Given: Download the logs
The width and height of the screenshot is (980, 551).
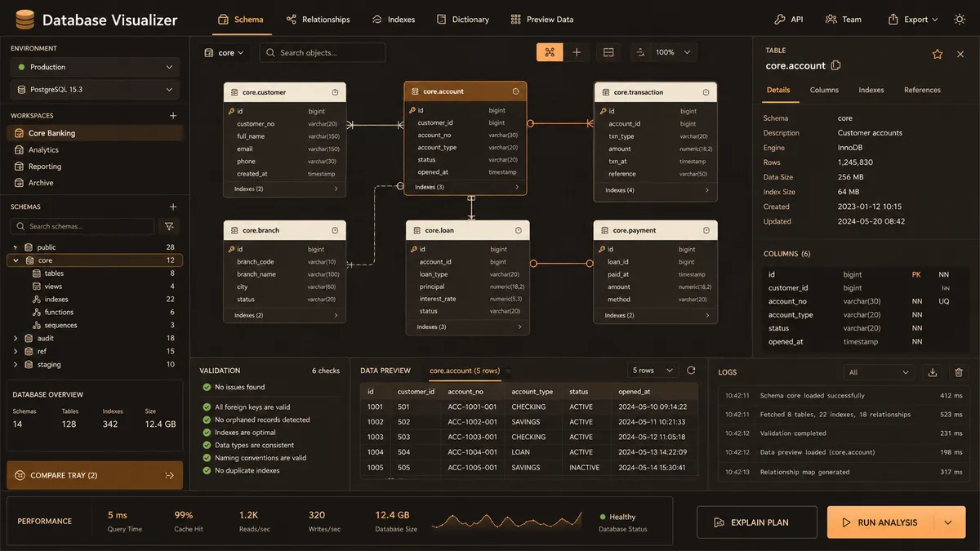Looking at the screenshot, I should pyautogui.click(x=933, y=372).
